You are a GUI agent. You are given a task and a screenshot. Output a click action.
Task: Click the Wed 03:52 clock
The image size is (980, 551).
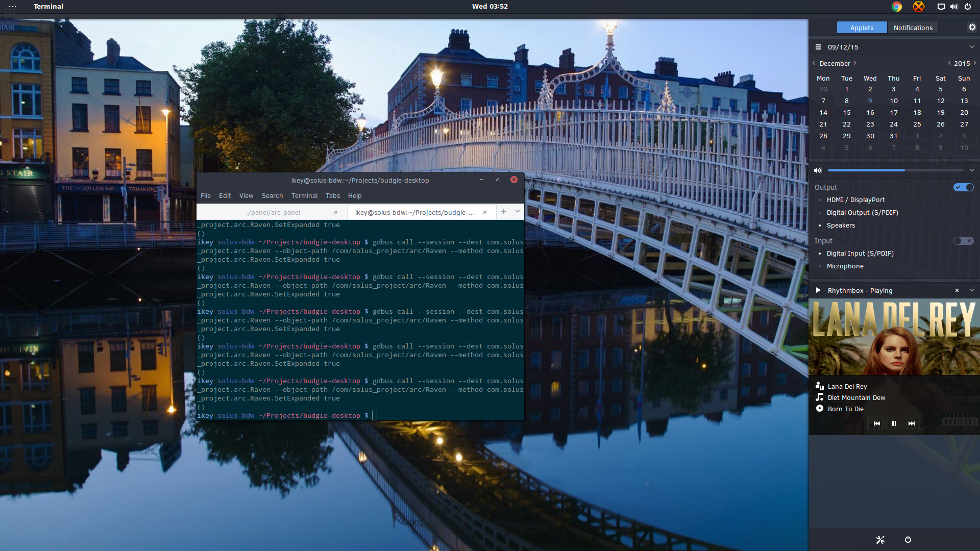click(x=490, y=7)
